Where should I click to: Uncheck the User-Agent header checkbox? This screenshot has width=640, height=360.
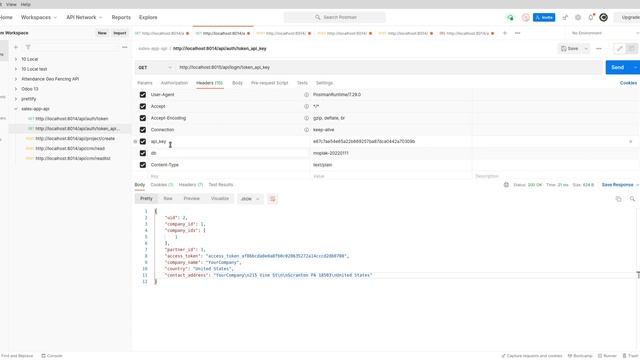pyautogui.click(x=142, y=95)
